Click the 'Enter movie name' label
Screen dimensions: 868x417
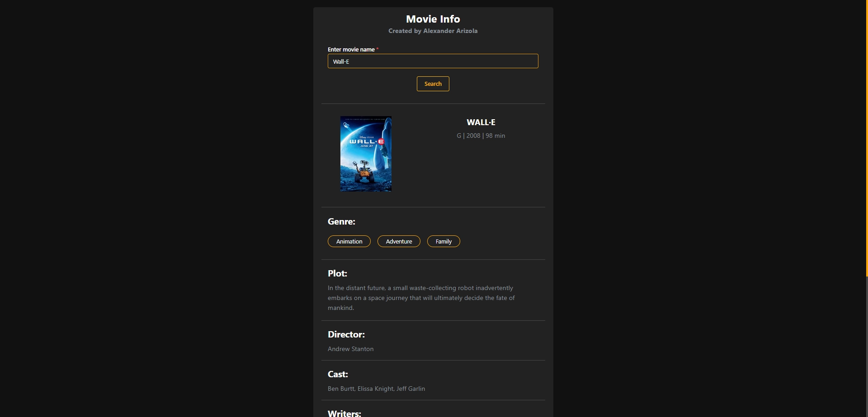click(x=351, y=50)
